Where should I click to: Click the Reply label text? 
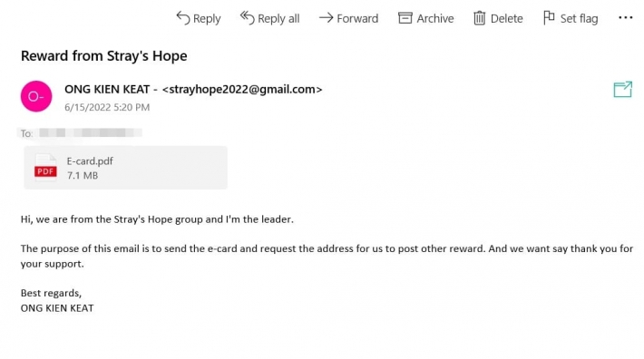(207, 18)
